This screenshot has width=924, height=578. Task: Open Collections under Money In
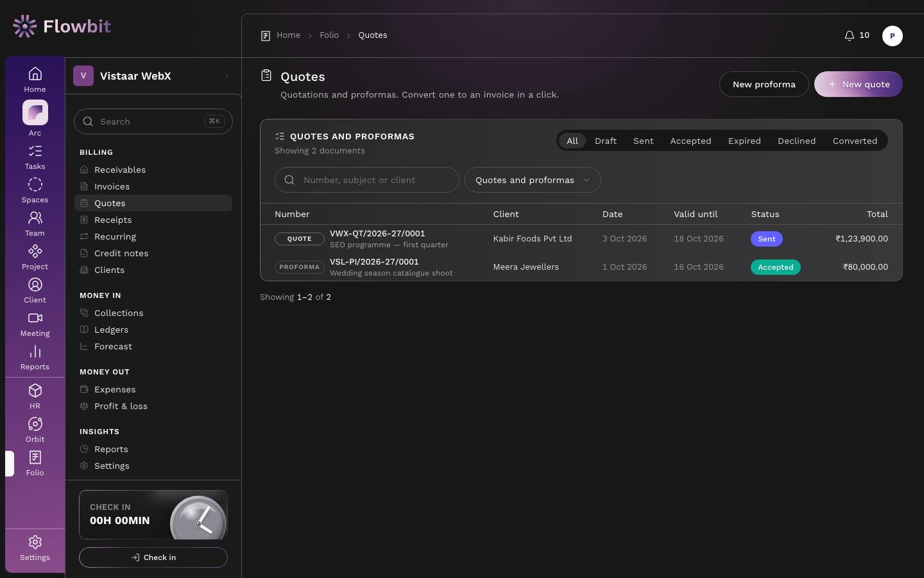[153, 313]
